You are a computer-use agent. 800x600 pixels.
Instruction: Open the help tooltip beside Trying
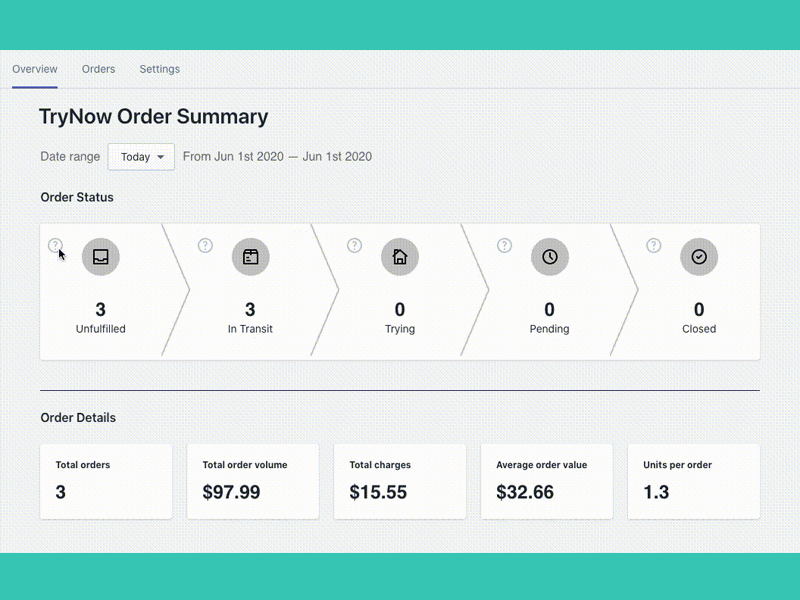point(354,245)
